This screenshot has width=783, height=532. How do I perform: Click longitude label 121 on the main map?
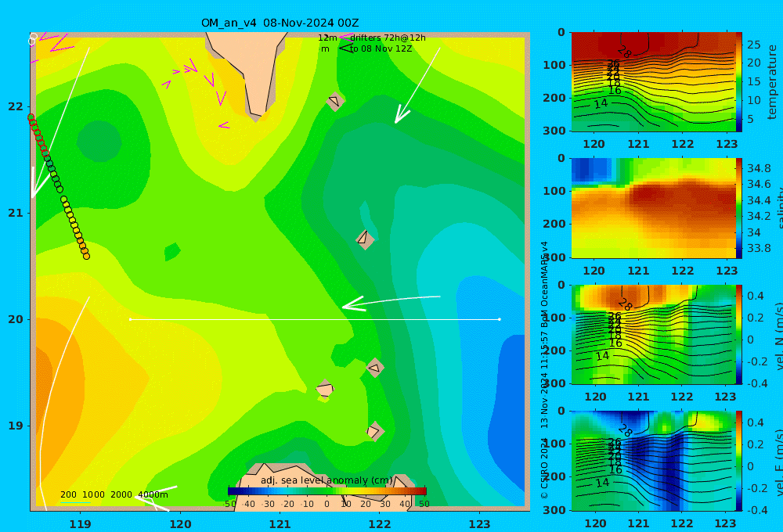tap(280, 524)
